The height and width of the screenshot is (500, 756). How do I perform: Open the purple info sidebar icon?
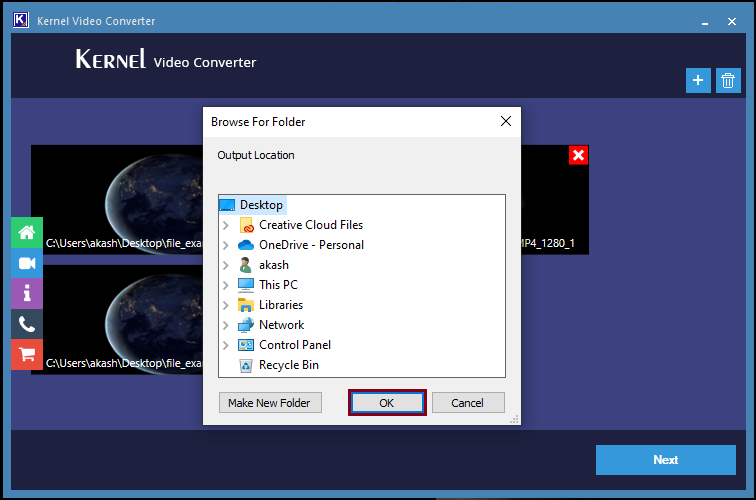pos(27,293)
